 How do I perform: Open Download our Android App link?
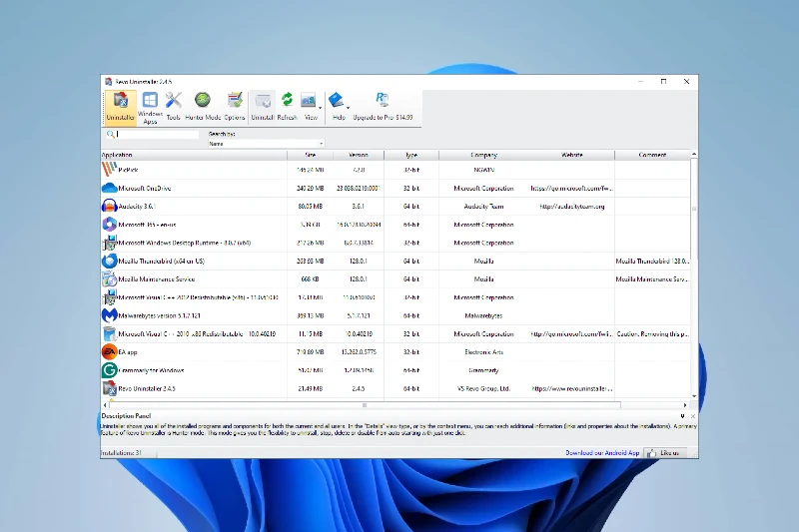602,452
